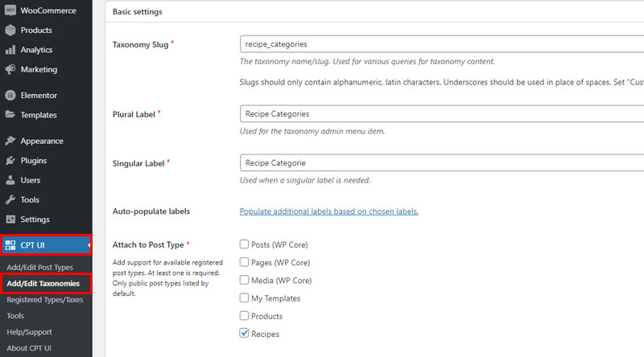Click the Marketing megaphone icon
Screen dimensions: 644x357
pyautogui.click(x=10, y=69)
